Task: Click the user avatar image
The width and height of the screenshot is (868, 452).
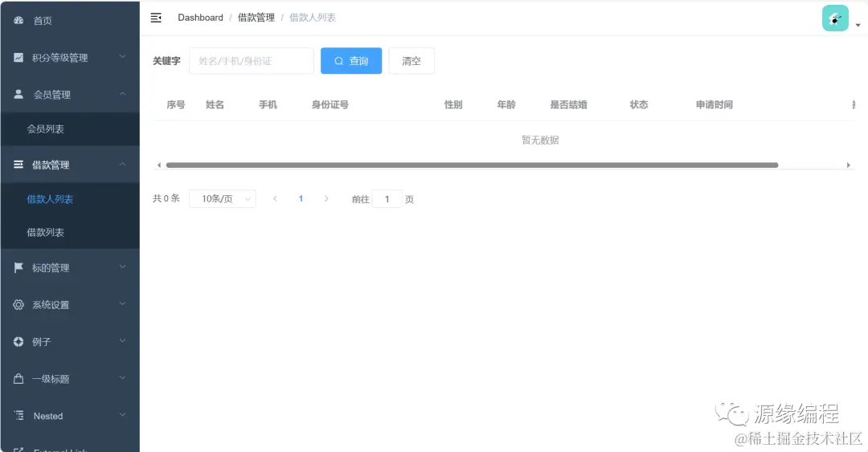Action: point(835,18)
